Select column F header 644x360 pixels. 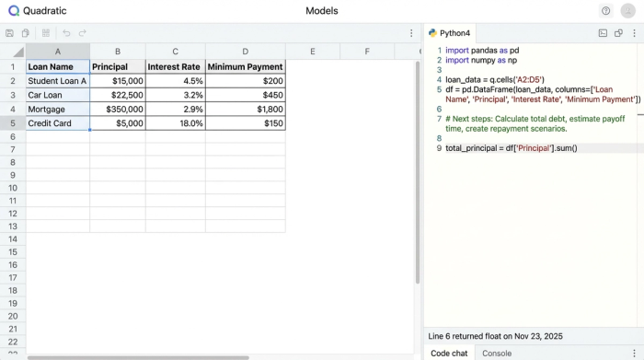coord(367,52)
